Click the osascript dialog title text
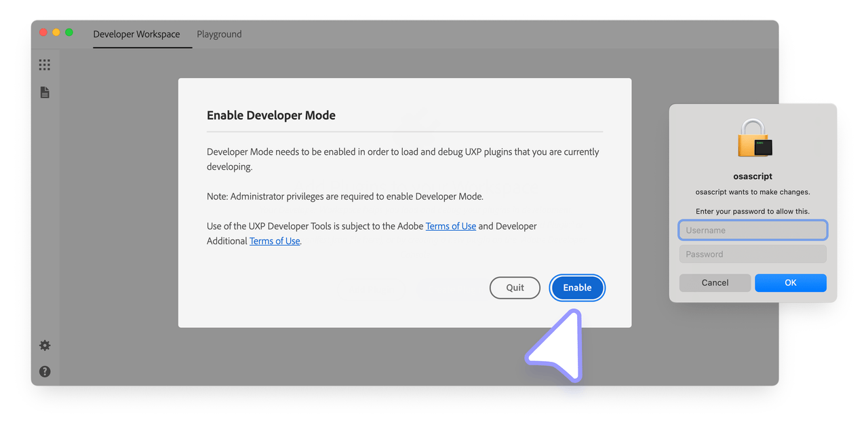The height and width of the screenshot is (429, 868). pyautogui.click(x=753, y=176)
